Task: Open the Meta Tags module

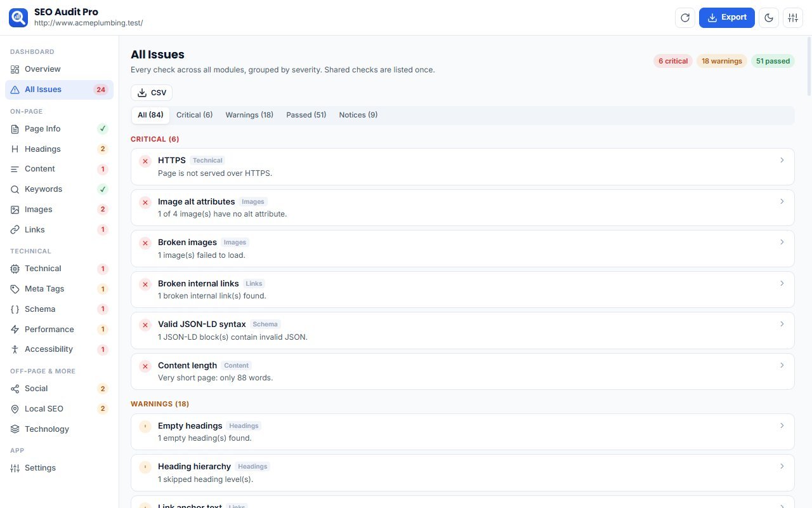Action: pyautogui.click(x=59, y=289)
